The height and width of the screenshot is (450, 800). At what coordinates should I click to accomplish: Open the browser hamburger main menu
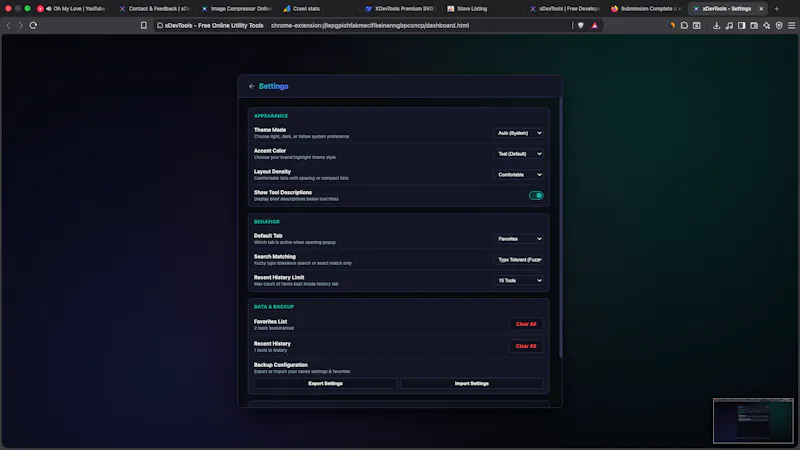point(791,25)
